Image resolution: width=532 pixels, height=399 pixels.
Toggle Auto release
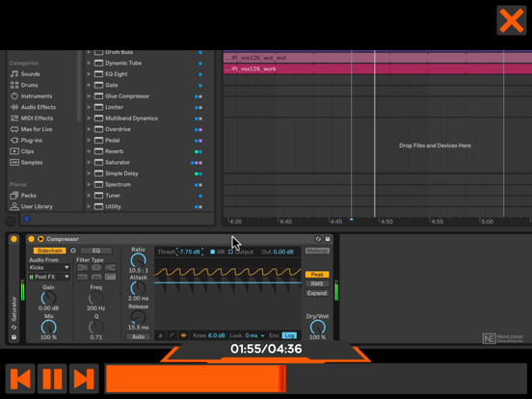click(x=138, y=337)
